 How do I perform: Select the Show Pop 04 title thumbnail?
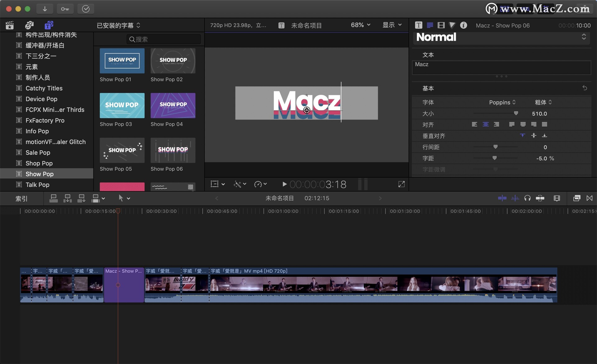point(173,106)
